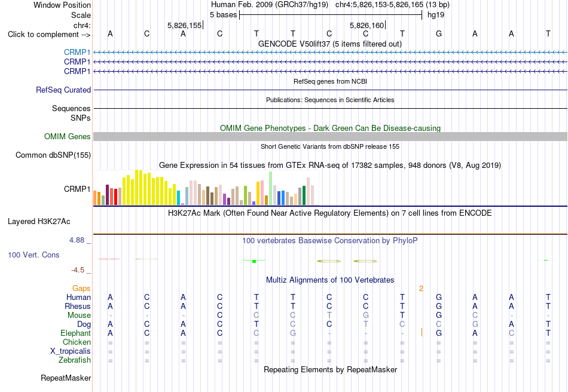Click the Window Position label

click(62, 5)
